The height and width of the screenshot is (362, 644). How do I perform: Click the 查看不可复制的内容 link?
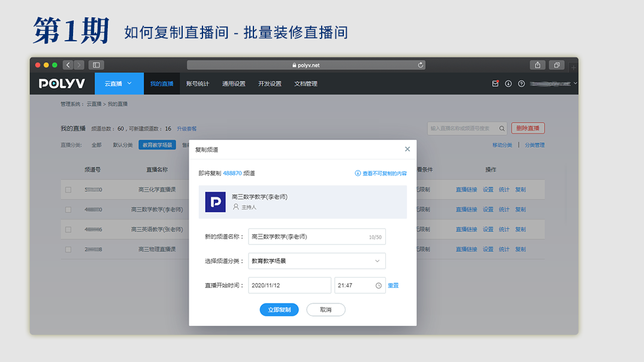tap(381, 174)
